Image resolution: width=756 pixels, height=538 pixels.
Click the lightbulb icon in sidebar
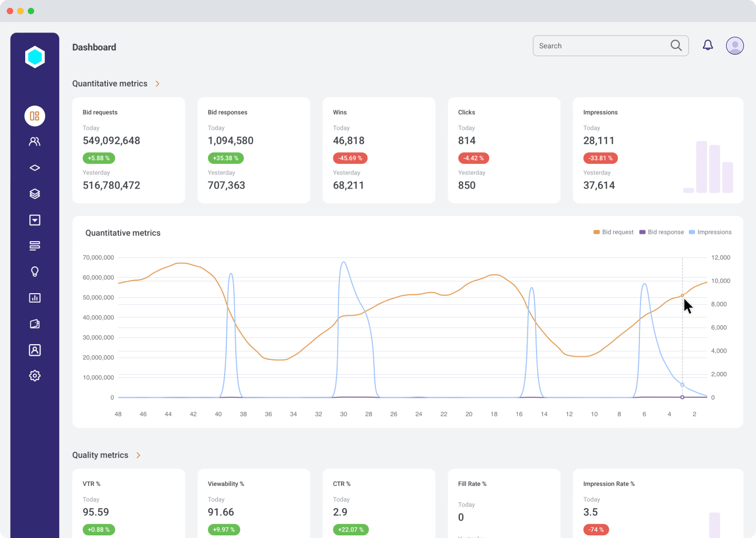click(35, 272)
